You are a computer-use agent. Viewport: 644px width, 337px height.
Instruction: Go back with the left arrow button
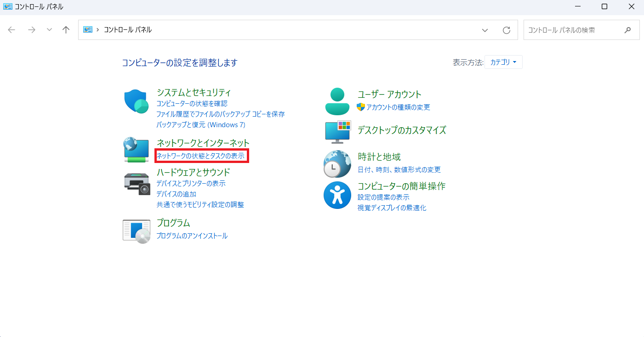tap(11, 30)
